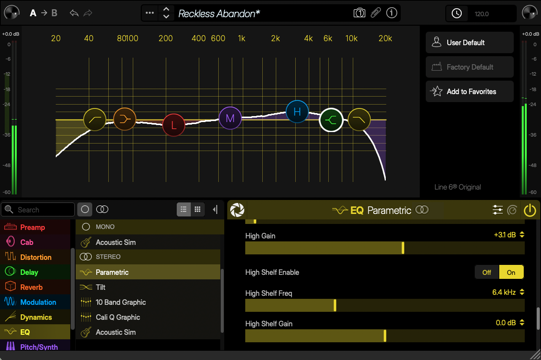The image size is (541, 360).
Task: Select the Pitch/Synth category
Action: (x=35, y=346)
